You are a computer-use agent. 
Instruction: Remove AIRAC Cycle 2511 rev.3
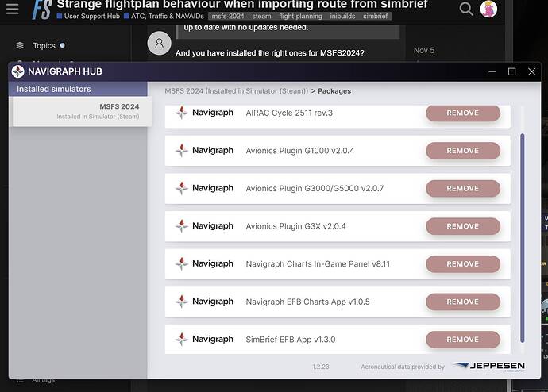tap(463, 113)
